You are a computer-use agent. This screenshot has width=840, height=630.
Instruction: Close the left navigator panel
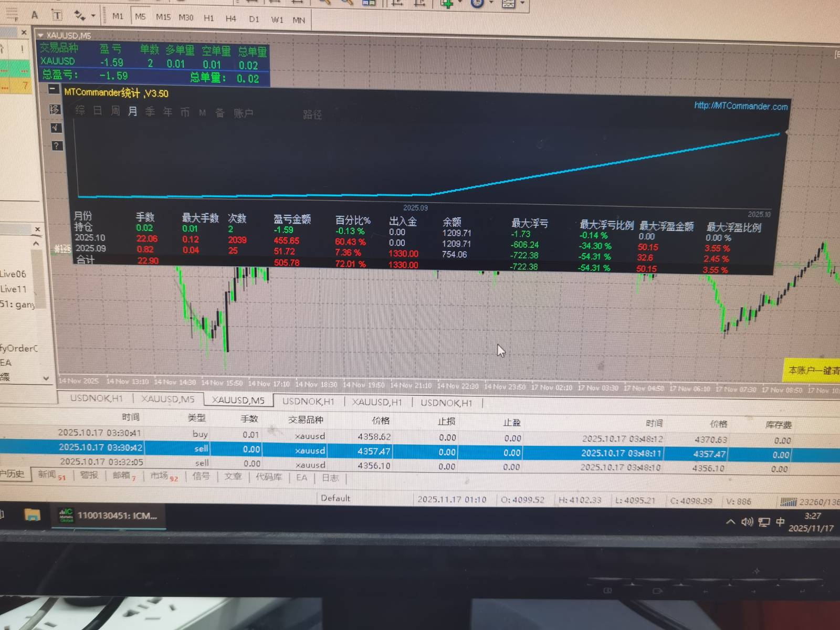tap(37, 229)
